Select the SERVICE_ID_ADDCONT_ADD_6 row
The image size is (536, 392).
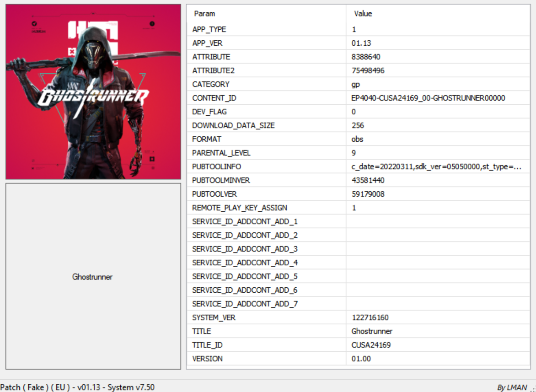point(358,290)
